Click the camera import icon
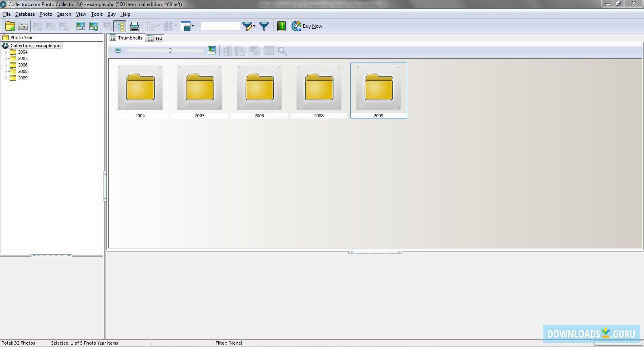 pyautogui.click(x=23, y=27)
